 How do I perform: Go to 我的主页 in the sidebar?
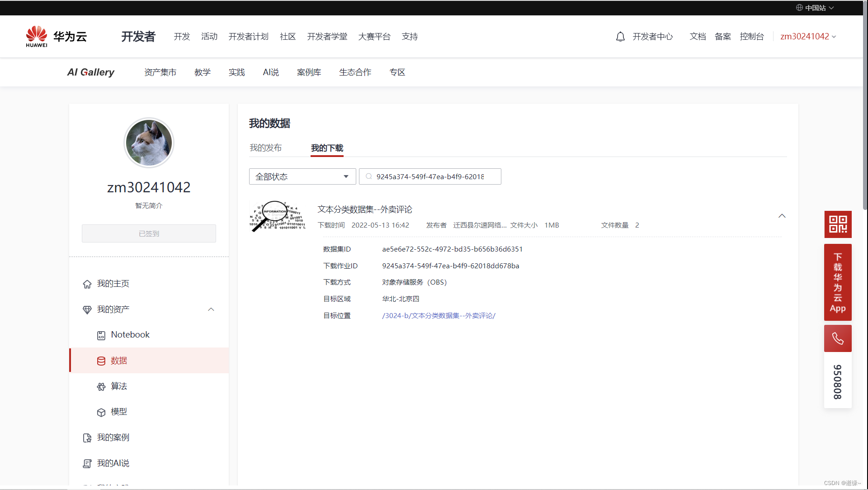coord(113,284)
